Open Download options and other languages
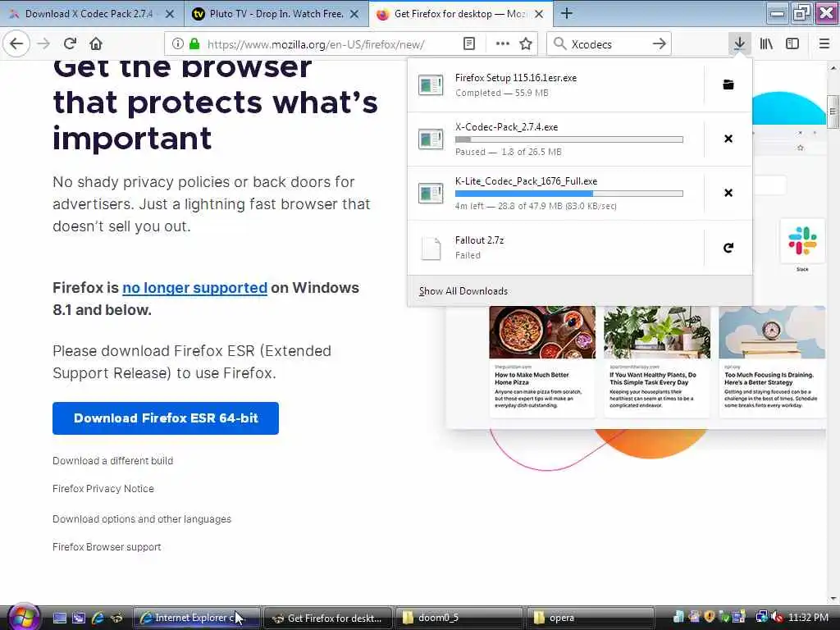The width and height of the screenshot is (840, 630). coord(142,519)
